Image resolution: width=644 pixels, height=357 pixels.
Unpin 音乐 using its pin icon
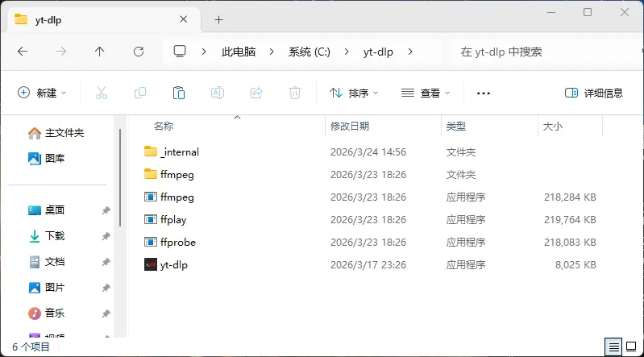tap(106, 313)
